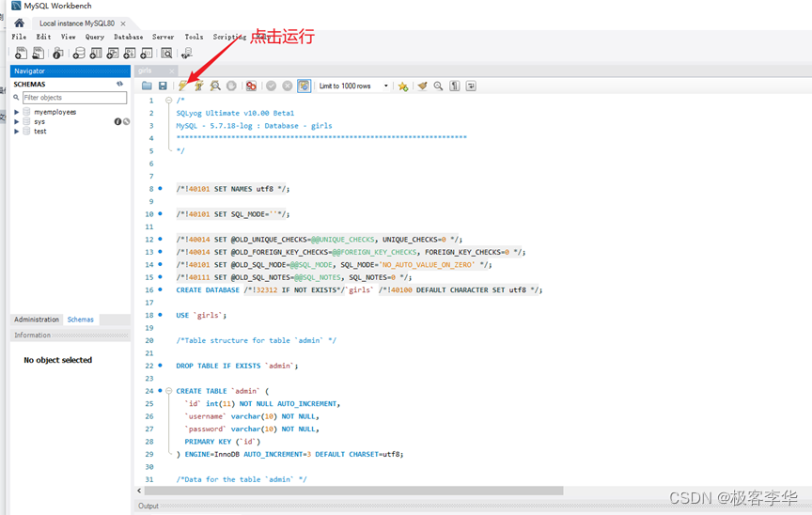Beautify the SQL with broom icon
The height and width of the screenshot is (515, 812).
click(422, 86)
